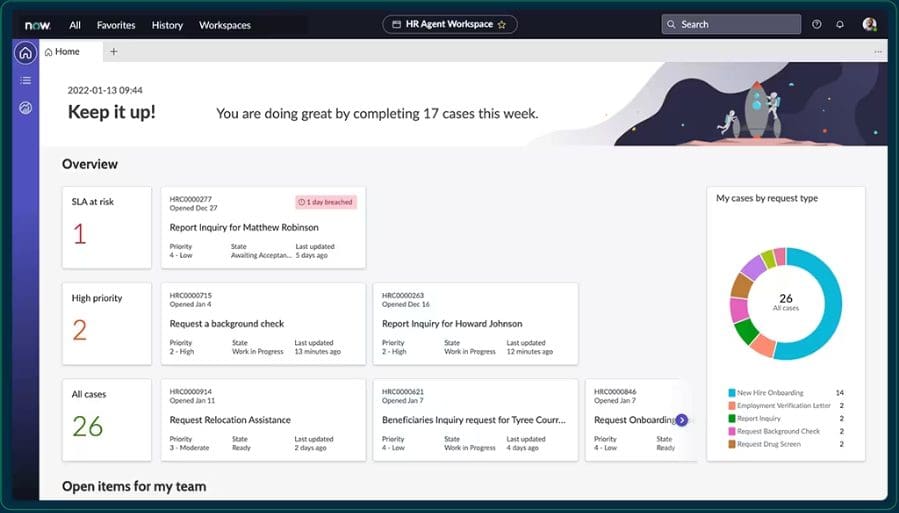Open the notifications bell icon

click(x=840, y=25)
